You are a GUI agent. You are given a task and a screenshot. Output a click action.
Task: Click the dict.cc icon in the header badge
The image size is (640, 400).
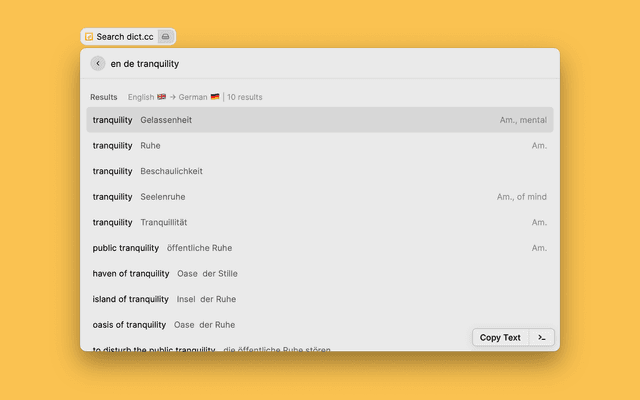[89, 37]
